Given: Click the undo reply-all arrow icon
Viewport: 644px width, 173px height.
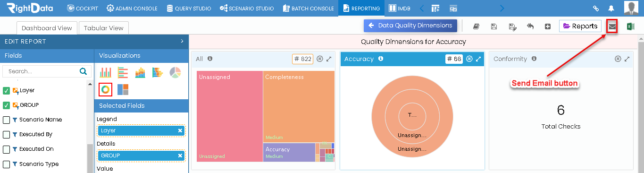Looking at the screenshot, I should (x=530, y=26).
